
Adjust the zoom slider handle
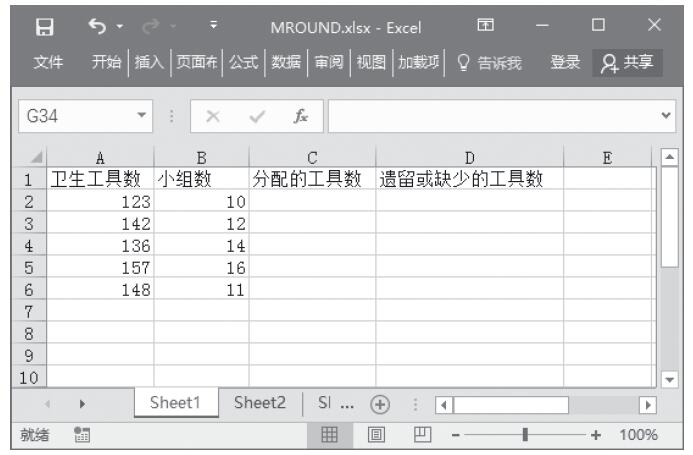tap(526, 435)
